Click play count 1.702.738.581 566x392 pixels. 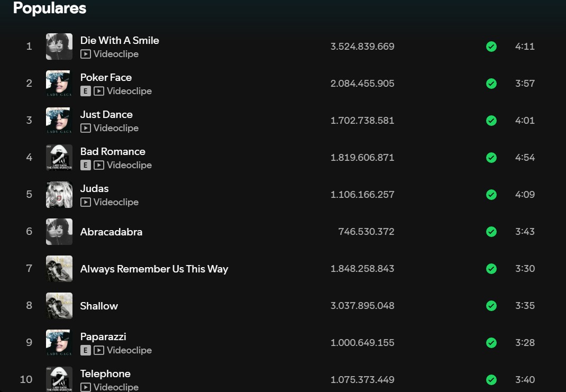point(362,121)
